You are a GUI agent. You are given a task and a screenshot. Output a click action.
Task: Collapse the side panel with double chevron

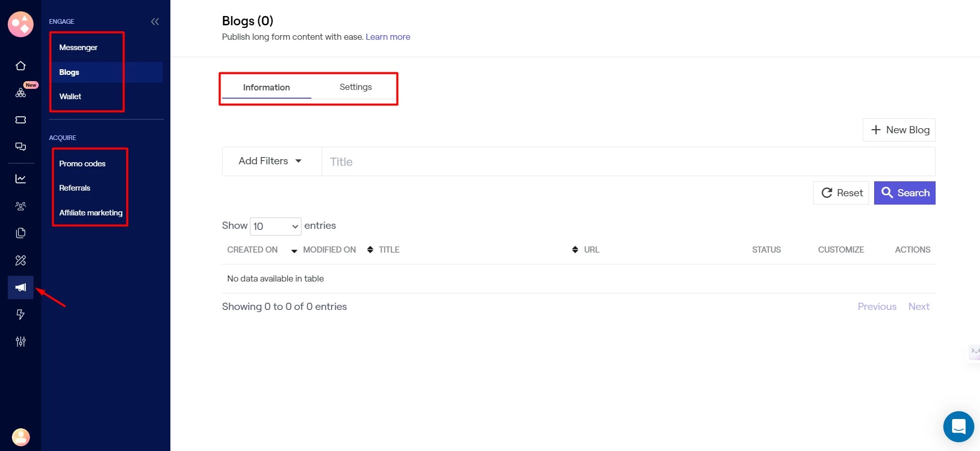click(x=155, y=22)
